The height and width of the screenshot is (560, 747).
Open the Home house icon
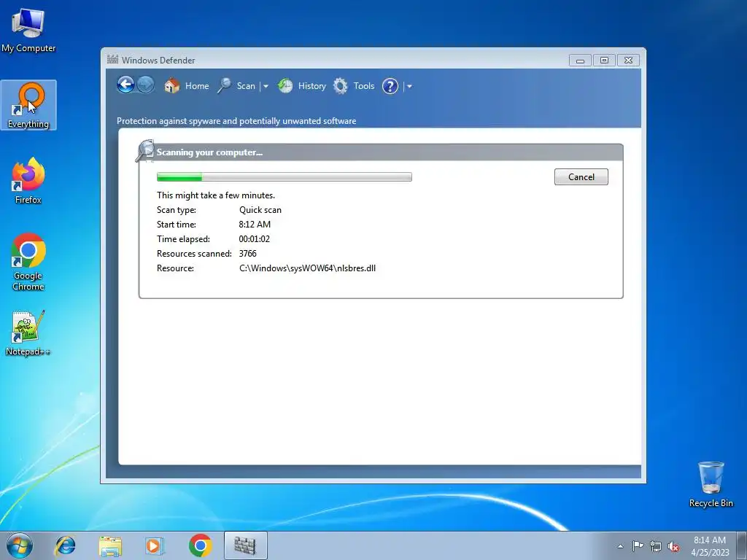tap(171, 86)
